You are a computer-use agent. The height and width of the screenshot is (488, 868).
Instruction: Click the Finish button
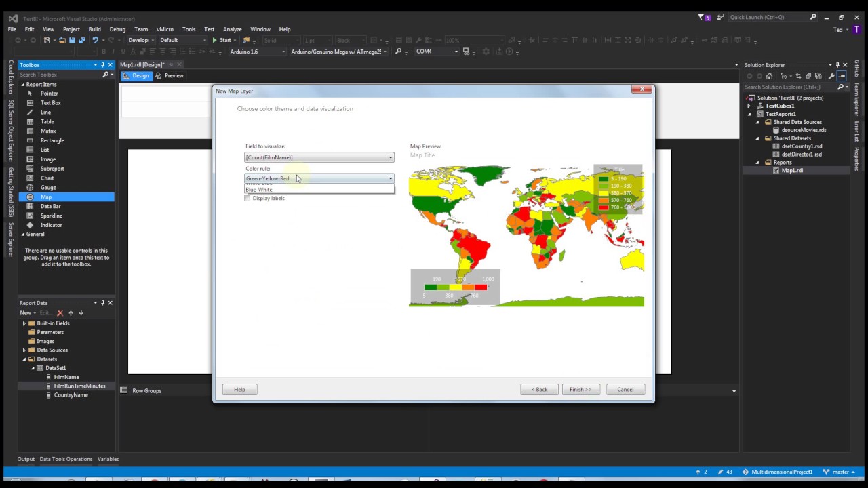(x=580, y=389)
